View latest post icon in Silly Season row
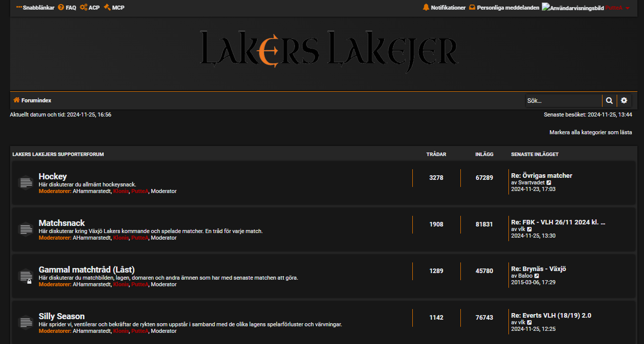Viewport: 644px width, 344px height. coord(529,323)
